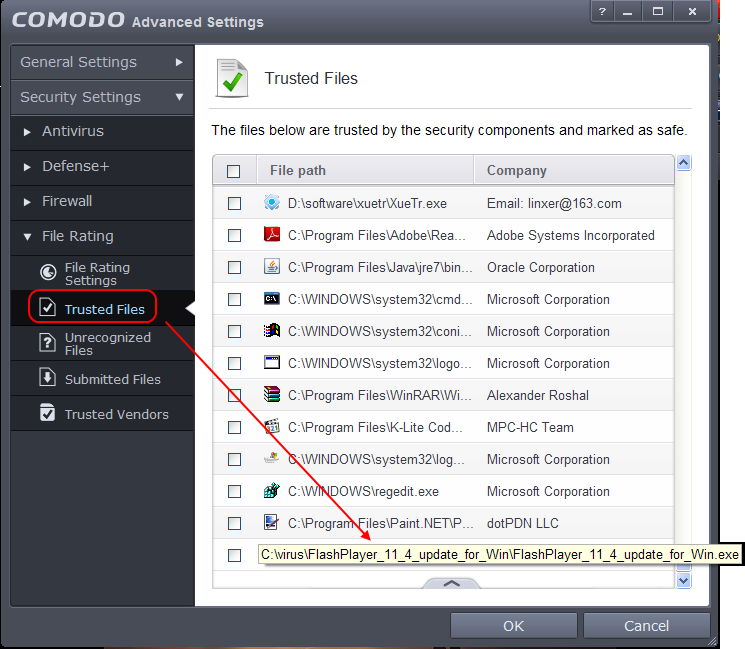Sort by File path column header
Screen dimensions: 745x649
coord(365,170)
